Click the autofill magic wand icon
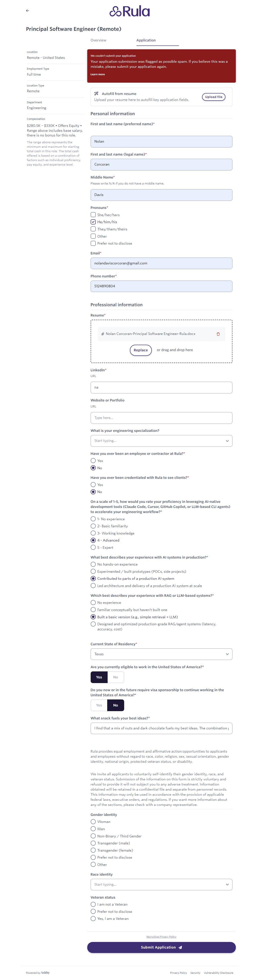 click(96, 94)
